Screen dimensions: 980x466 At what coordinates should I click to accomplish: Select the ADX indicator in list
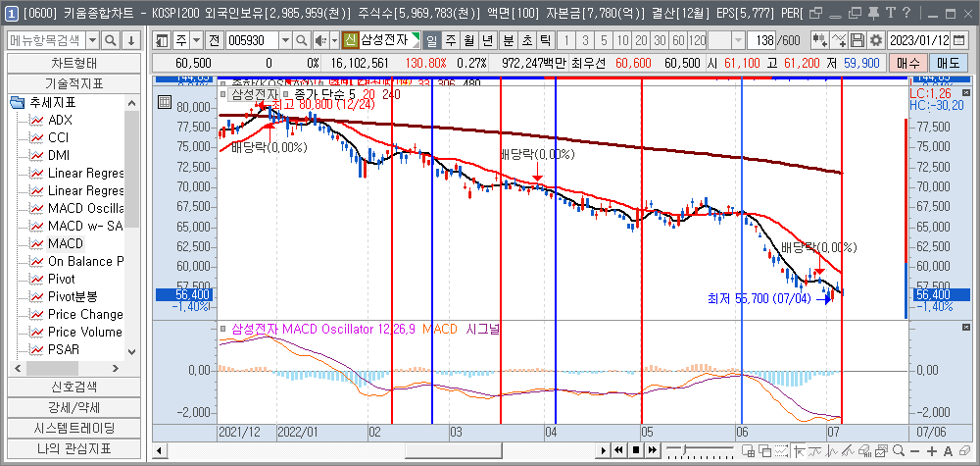click(60, 120)
